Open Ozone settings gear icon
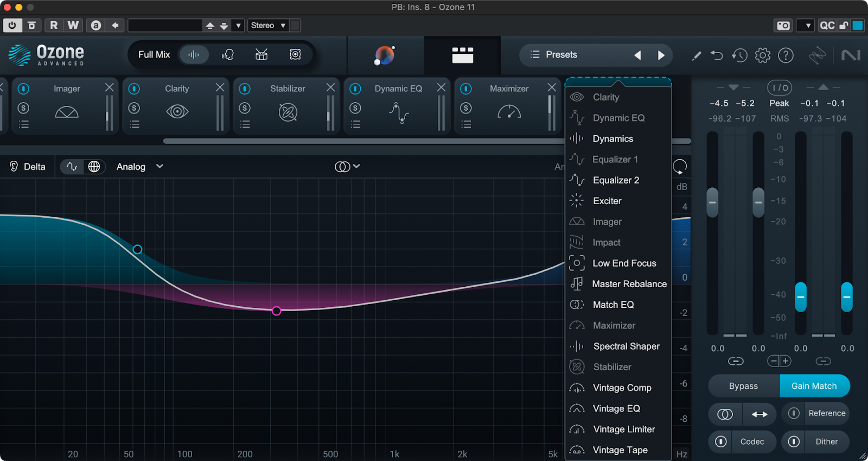The height and width of the screenshot is (461, 868). click(x=762, y=55)
